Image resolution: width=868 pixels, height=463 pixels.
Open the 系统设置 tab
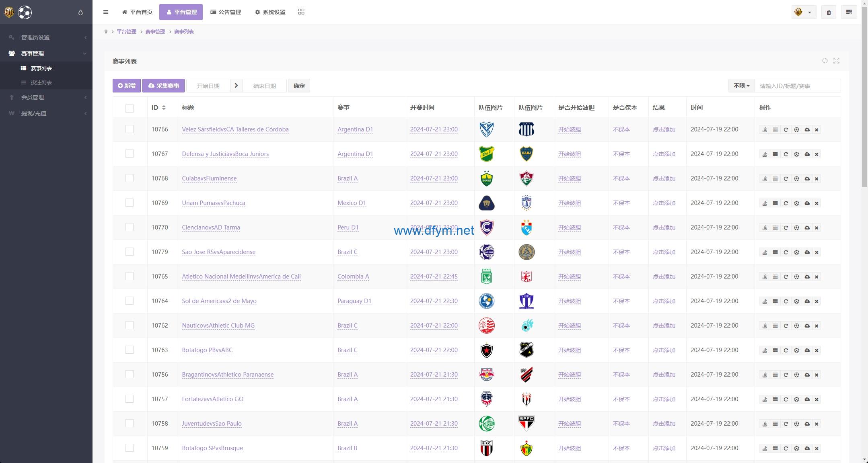270,12
